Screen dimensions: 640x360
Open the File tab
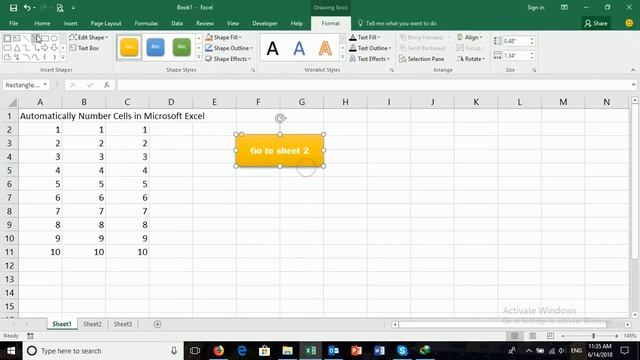pos(13,24)
